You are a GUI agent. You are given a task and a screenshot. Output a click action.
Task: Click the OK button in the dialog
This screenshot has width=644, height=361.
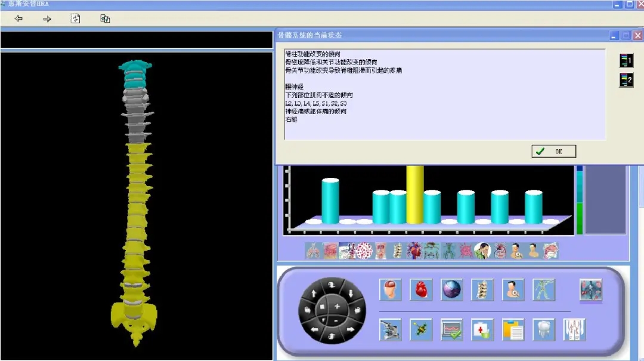click(x=553, y=152)
